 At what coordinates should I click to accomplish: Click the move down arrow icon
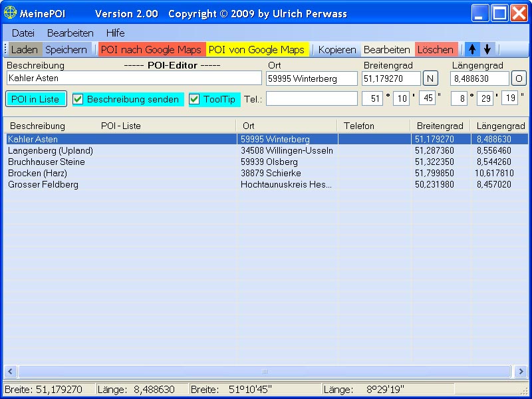(x=487, y=49)
